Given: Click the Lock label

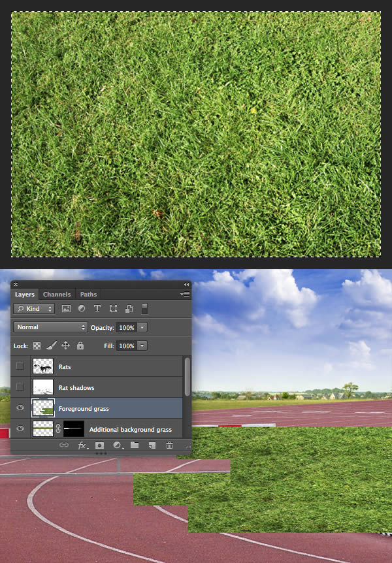Looking at the screenshot, I should 21,346.
